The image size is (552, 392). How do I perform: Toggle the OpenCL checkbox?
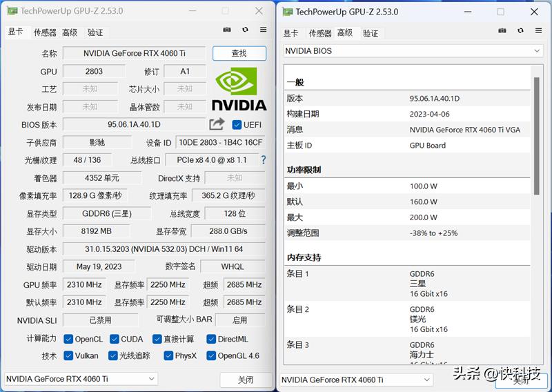(x=68, y=339)
